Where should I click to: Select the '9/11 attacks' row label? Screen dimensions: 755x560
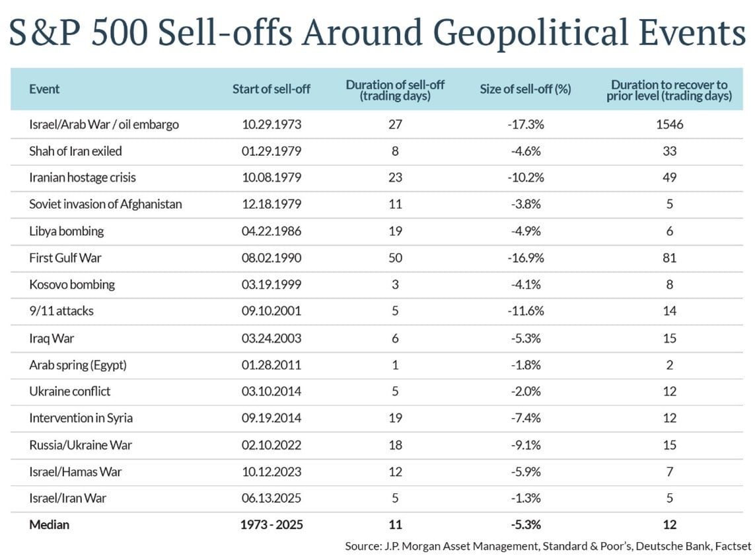(x=61, y=310)
